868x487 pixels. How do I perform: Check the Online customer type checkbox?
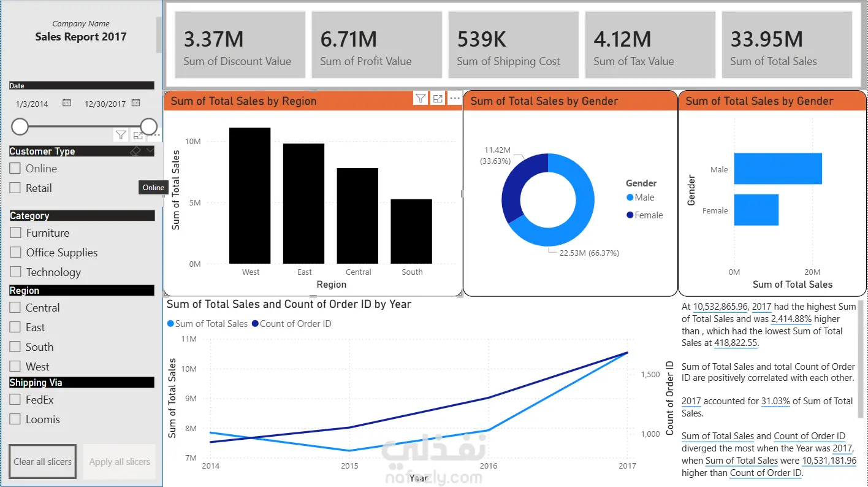click(15, 169)
